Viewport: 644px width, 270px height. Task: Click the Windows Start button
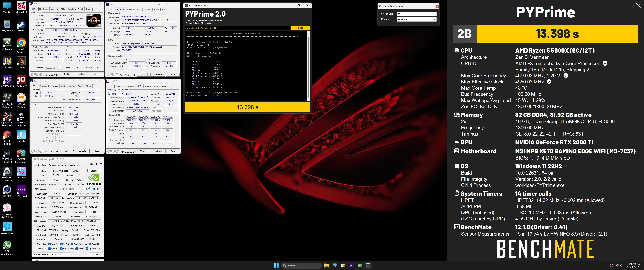tap(276, 265)
